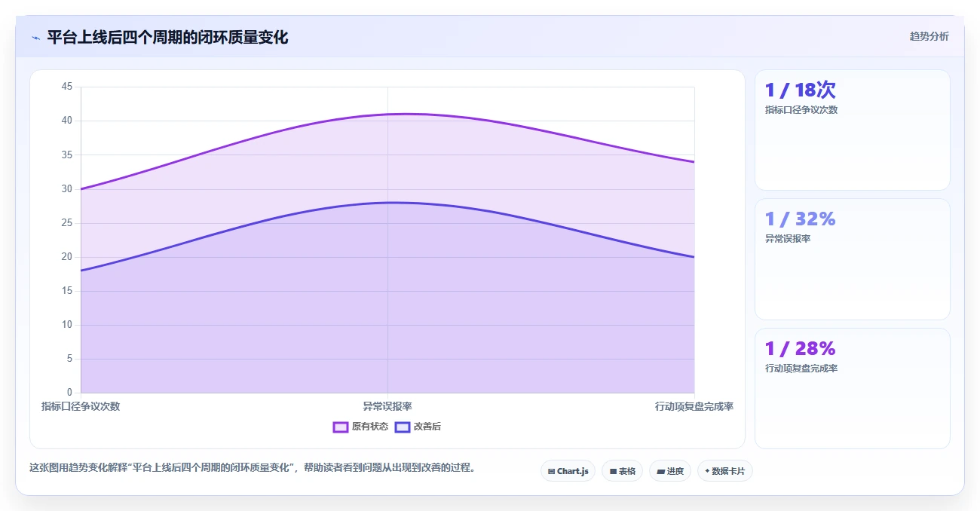Click the description sentence below the chart

[x=253, y=467]
